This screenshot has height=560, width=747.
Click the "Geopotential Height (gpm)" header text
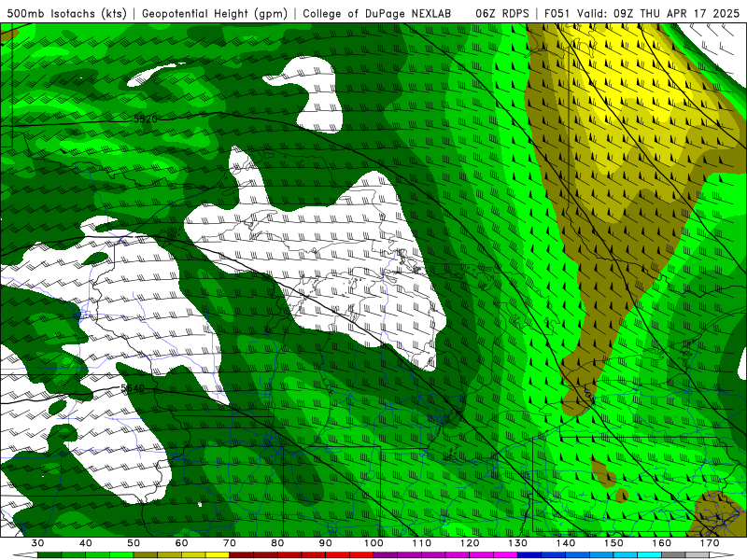(x=215, y=14)
